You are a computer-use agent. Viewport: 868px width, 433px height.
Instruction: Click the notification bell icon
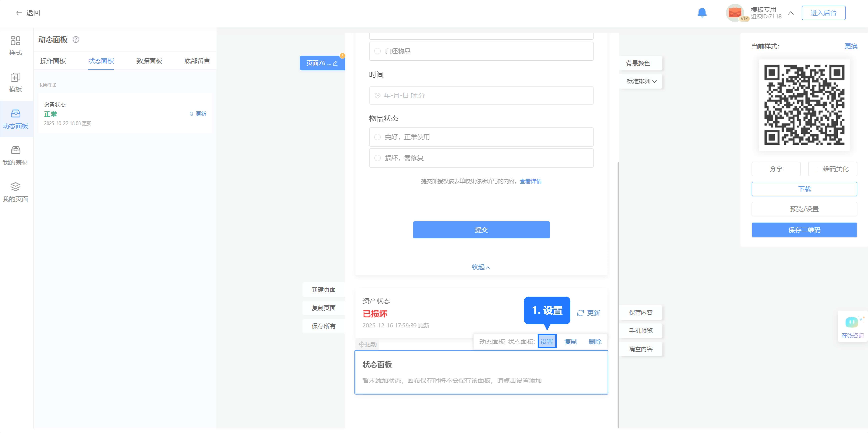click(x=702, y=13)
